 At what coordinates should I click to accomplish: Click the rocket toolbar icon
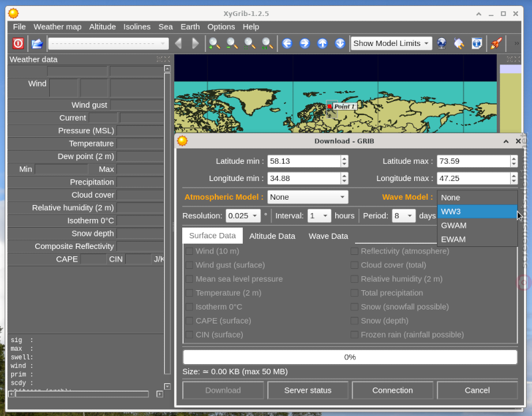496,43
